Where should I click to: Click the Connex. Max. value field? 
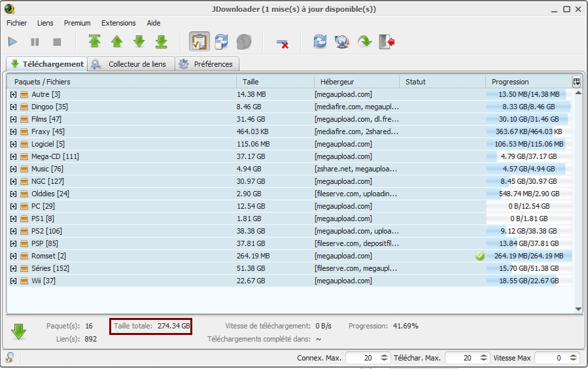(362, 358)
